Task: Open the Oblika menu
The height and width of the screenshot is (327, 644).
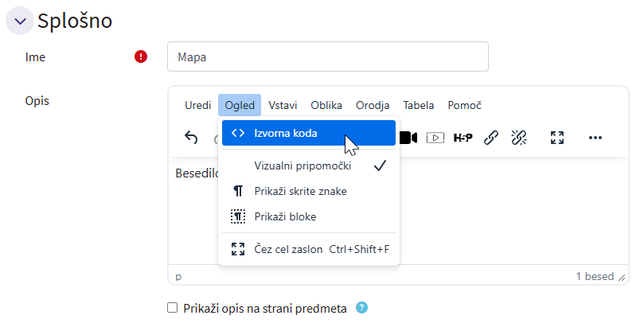Action: [x=326, y=105]
